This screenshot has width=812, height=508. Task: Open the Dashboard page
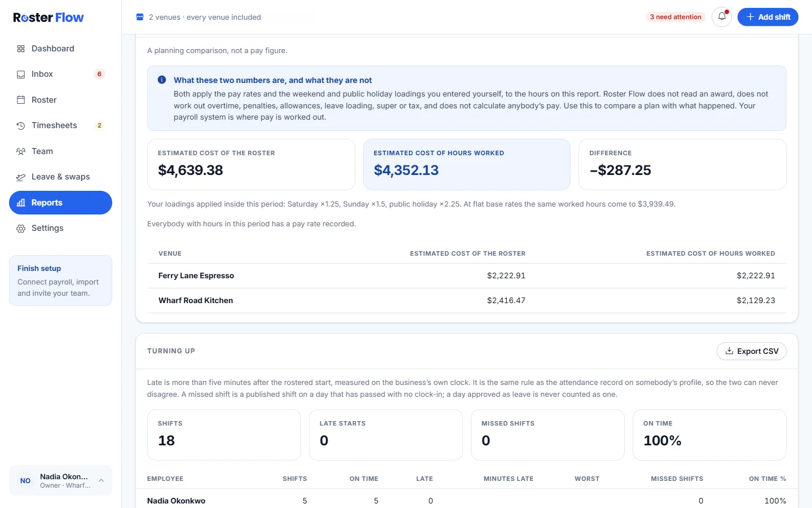[x=60, y=49]
